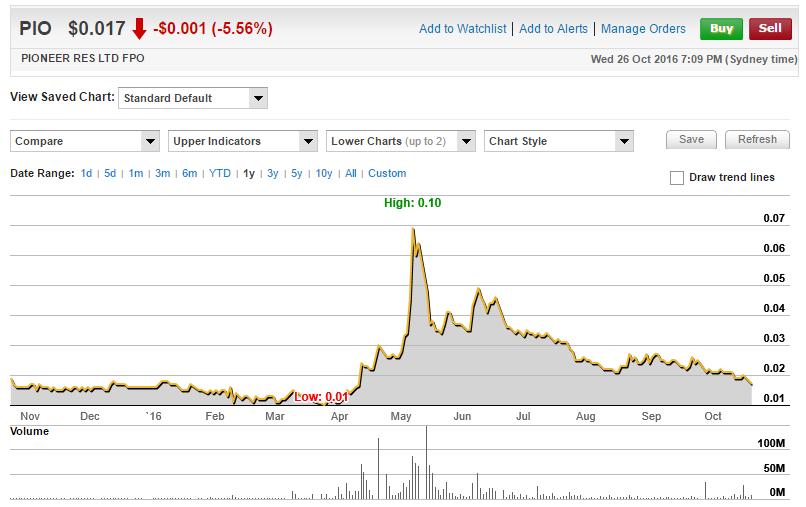Screen dimensions: 806x507
Task: Select the YTD date range
Action: pyautogui.click(x=219, y=174)
